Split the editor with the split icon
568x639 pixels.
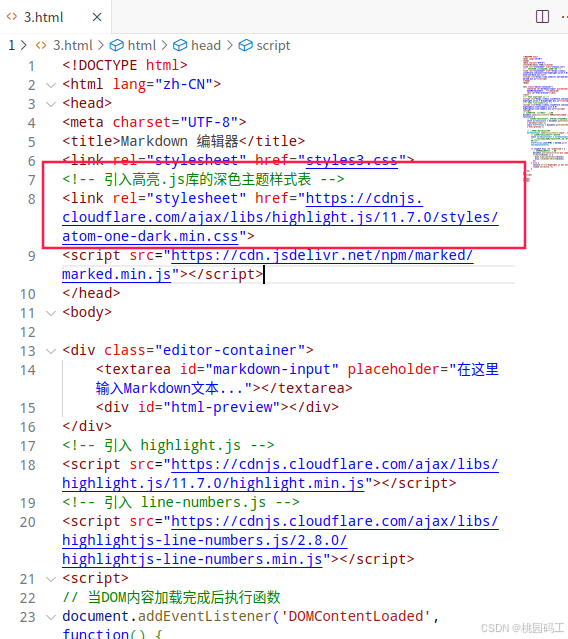pos(542,17)
